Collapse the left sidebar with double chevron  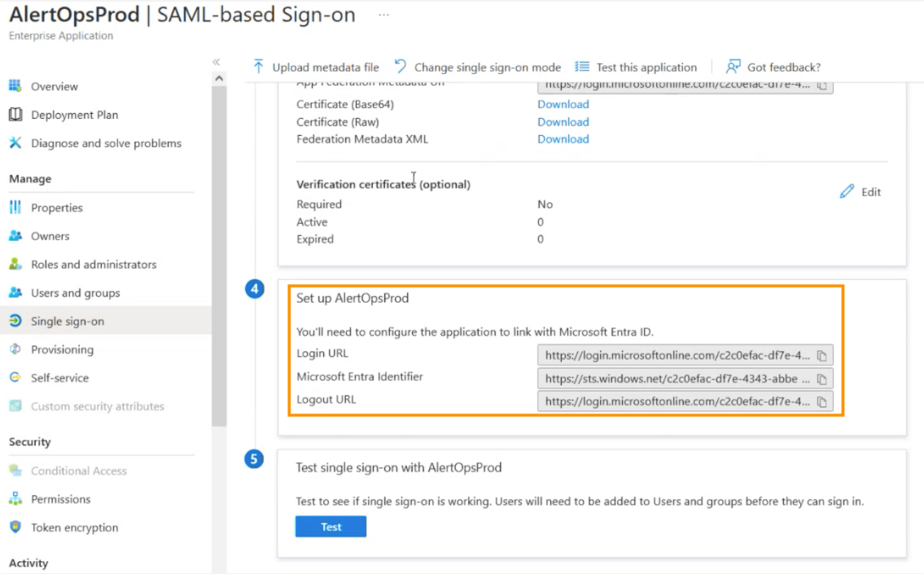pyautogui.click(x=217, y=62)
